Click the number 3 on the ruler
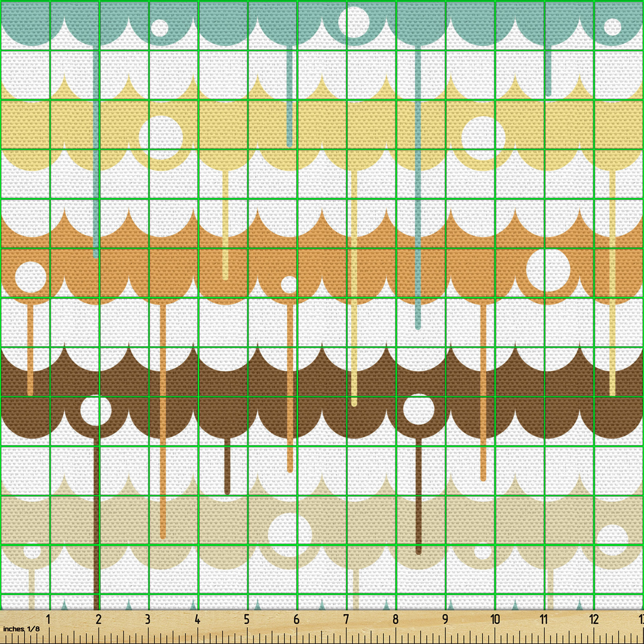 pos(148,619)
